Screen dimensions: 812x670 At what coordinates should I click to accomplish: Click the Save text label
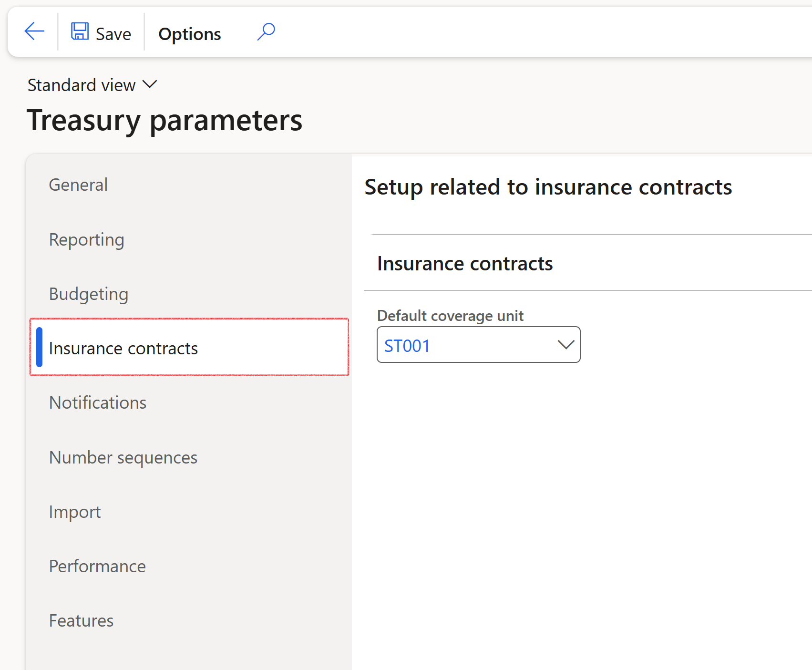click(113, 34)
